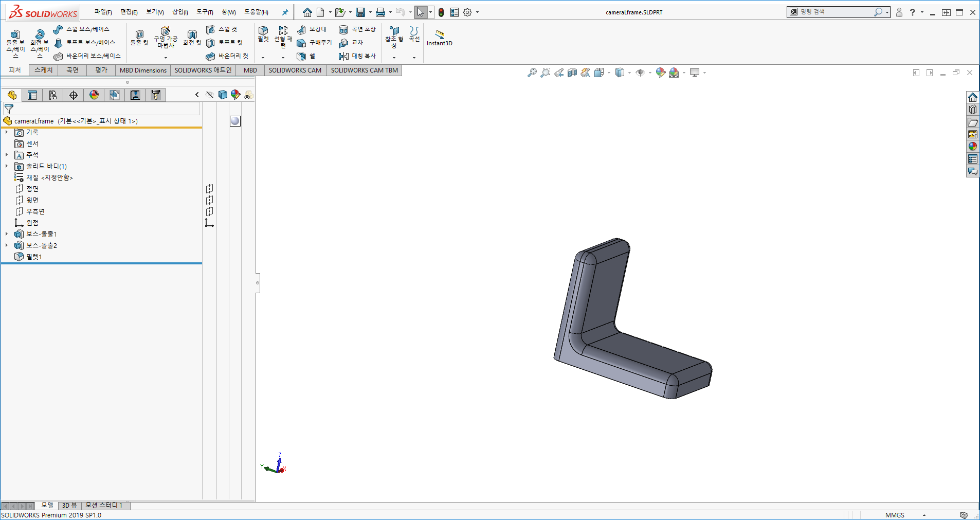Open the Design Library in task pane

tap(973, 110)
